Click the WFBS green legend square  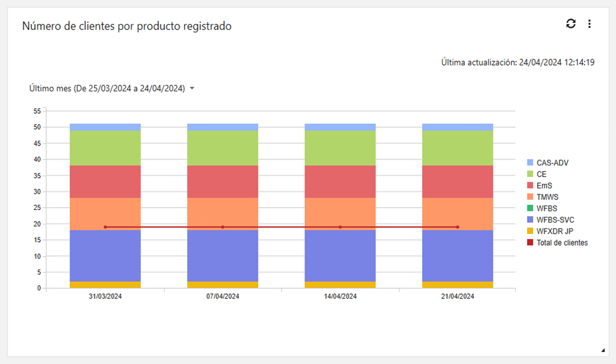(x=530, y=208)
